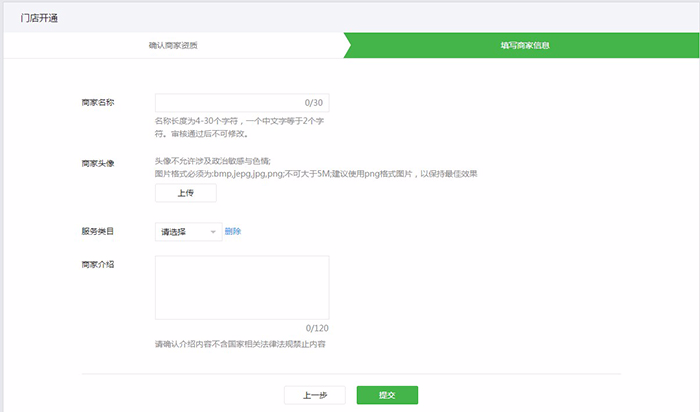This screenshot has height=412, width=700.
Task: Select the green 填写商家信息 step tab
Action: click(525, 46)
